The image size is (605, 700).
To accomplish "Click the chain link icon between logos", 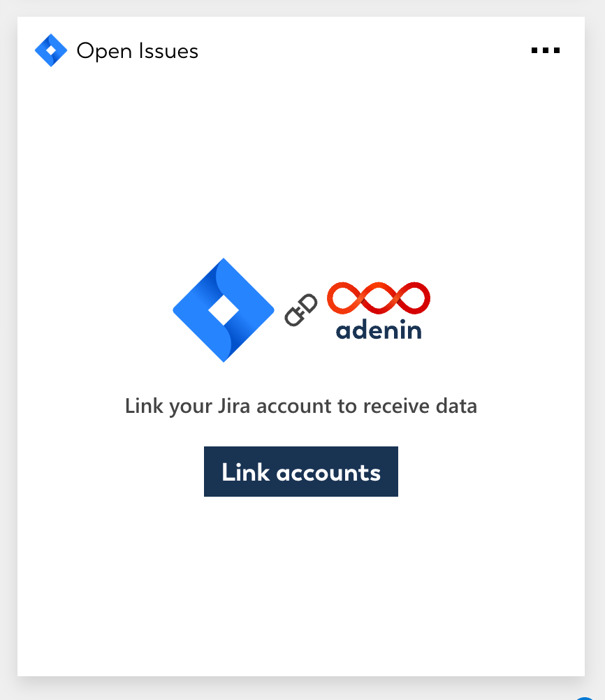I will [x=301, y=309].
